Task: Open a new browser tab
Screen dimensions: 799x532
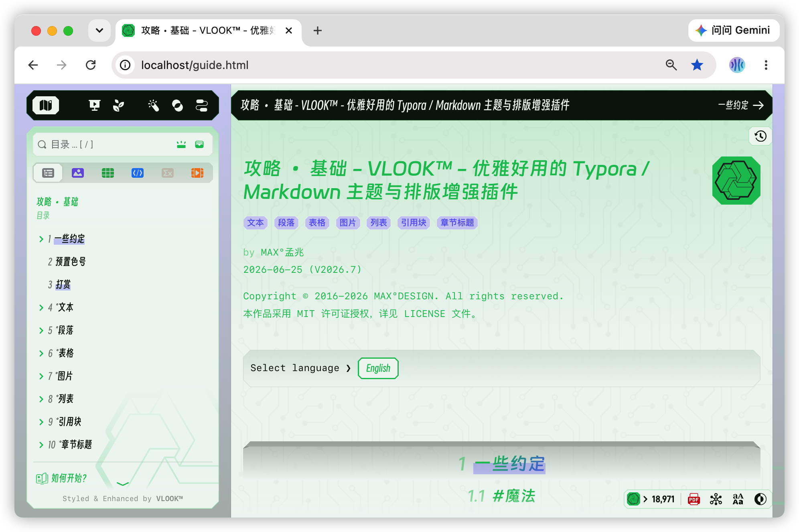Action: 318,30
